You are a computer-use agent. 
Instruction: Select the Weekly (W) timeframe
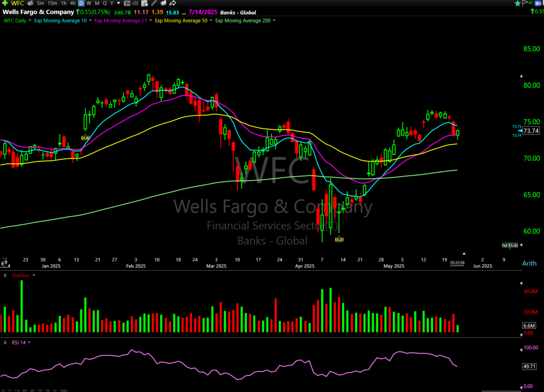point(89,3)
